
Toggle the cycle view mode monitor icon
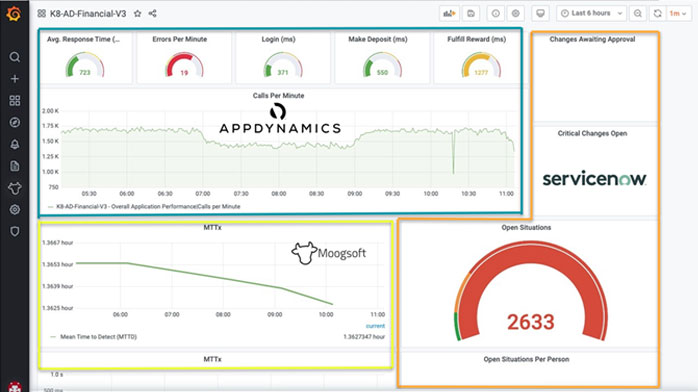540,13
